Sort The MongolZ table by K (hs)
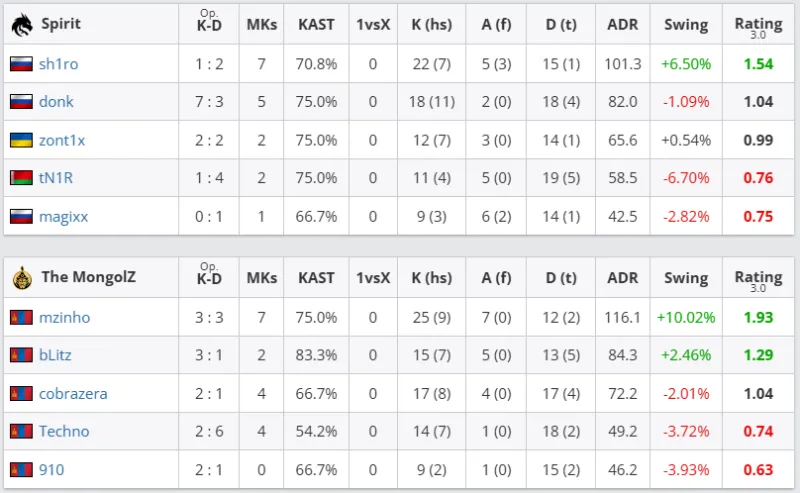Image resolution: width=800 pixels, height=493 pixels. click(x=431, y=278)
